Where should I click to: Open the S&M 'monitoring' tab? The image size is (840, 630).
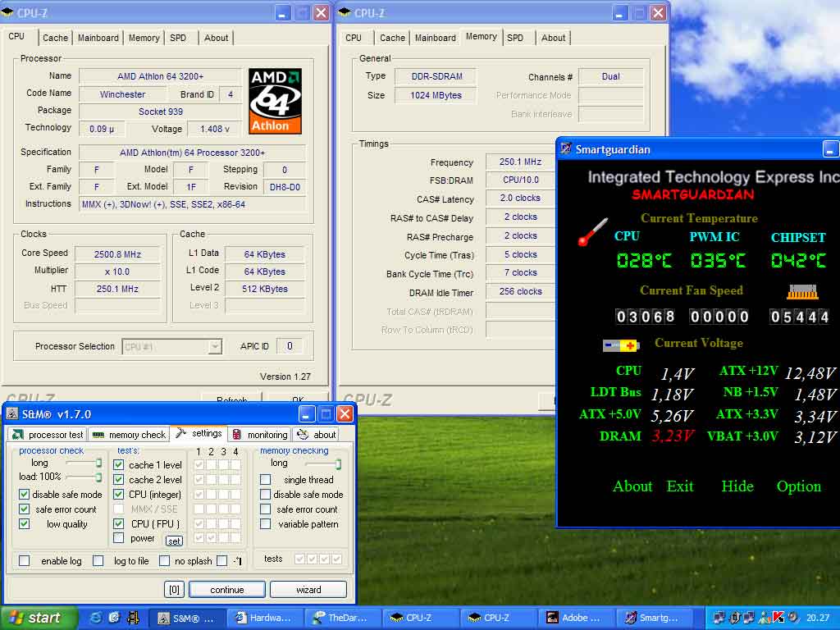click(260, 435)
